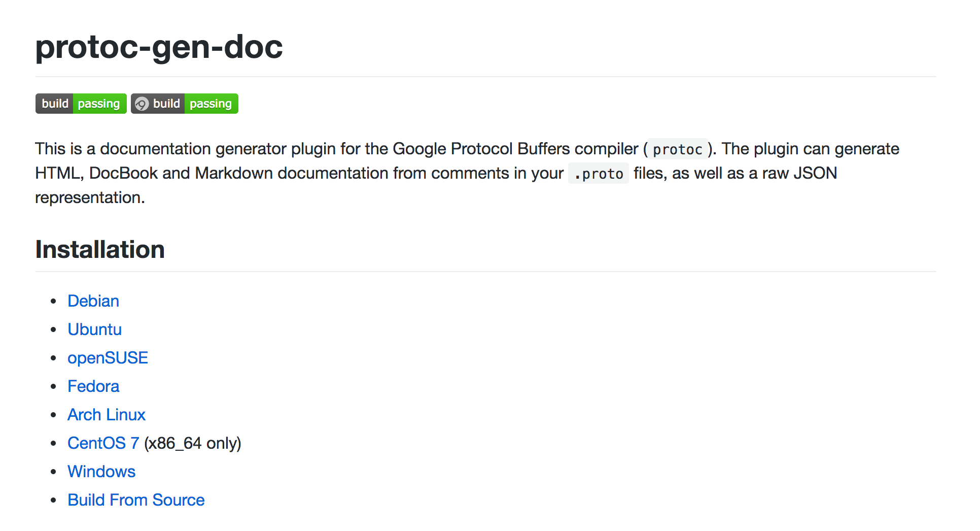Click the CircleCI logo icon in badge
The height and width of the screenshot is (531, 980).
[142, 104]
